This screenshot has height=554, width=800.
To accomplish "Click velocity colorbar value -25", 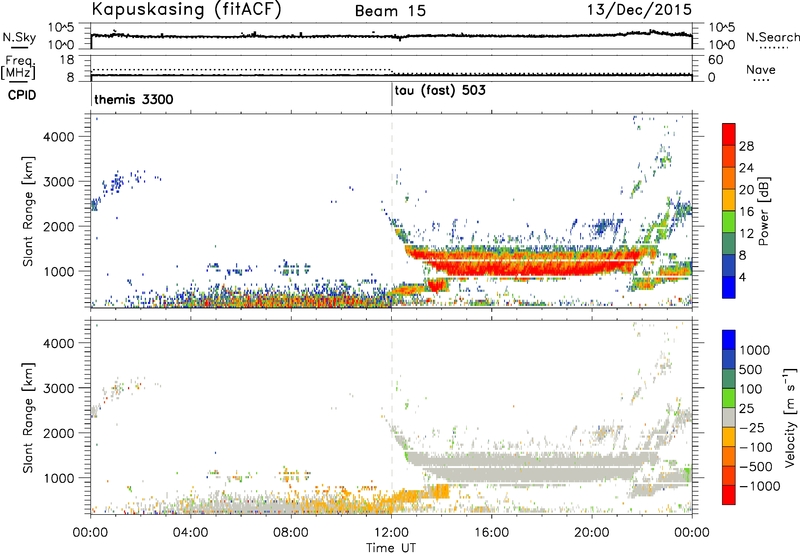I will [x=752, y=427].
